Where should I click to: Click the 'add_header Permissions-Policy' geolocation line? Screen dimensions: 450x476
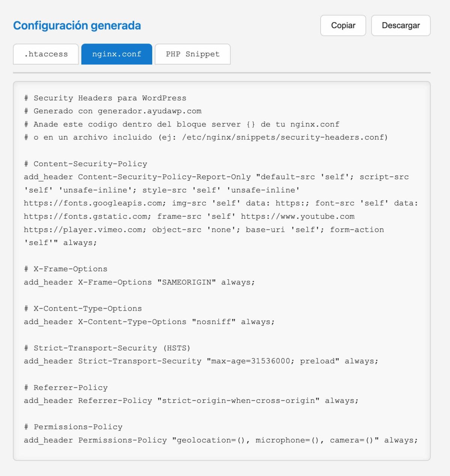coord(221,440)
